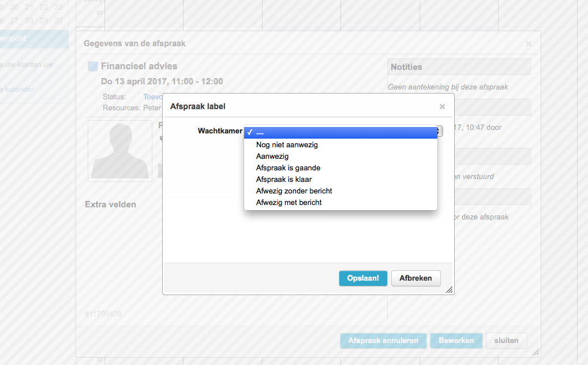Select 'Aanwezig' in Wachtkamer dropdown

[x=272, y=157]
